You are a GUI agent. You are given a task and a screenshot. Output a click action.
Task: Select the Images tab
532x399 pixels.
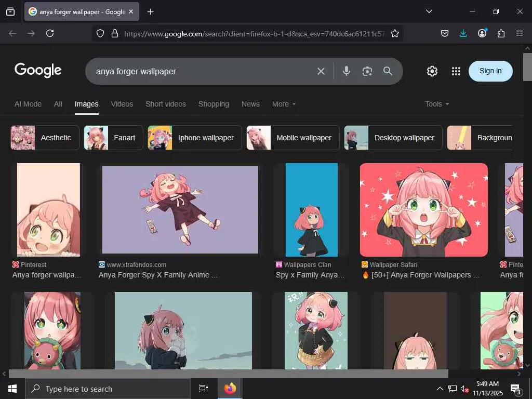click(x=87, y=104)
